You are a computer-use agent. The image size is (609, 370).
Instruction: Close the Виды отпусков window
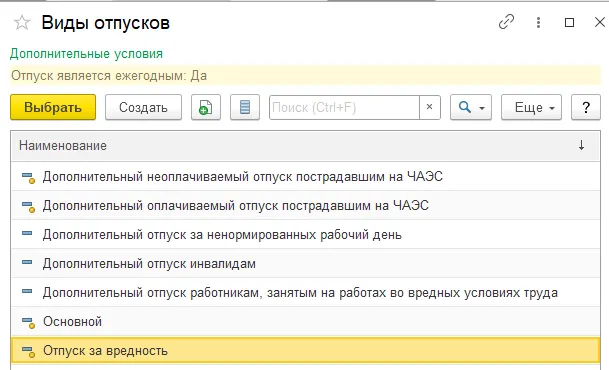[600, 22]
